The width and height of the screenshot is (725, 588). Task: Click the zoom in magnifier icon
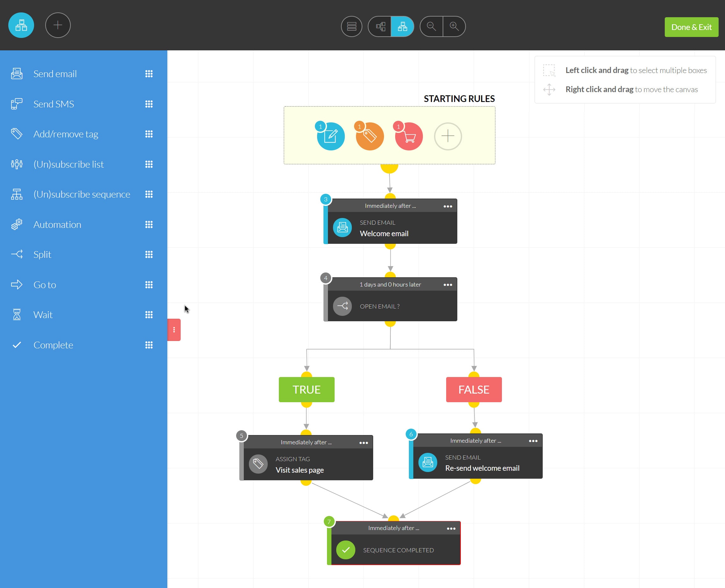[453, 26]
